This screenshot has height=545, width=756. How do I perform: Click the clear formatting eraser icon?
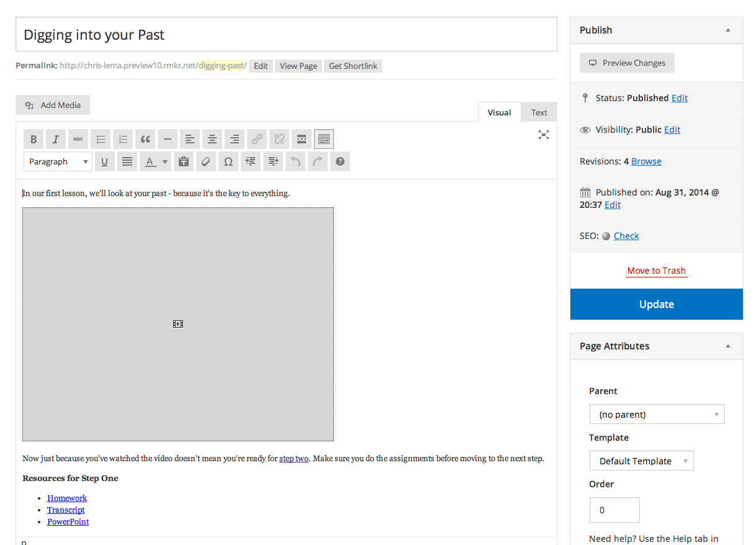(206, 162)
